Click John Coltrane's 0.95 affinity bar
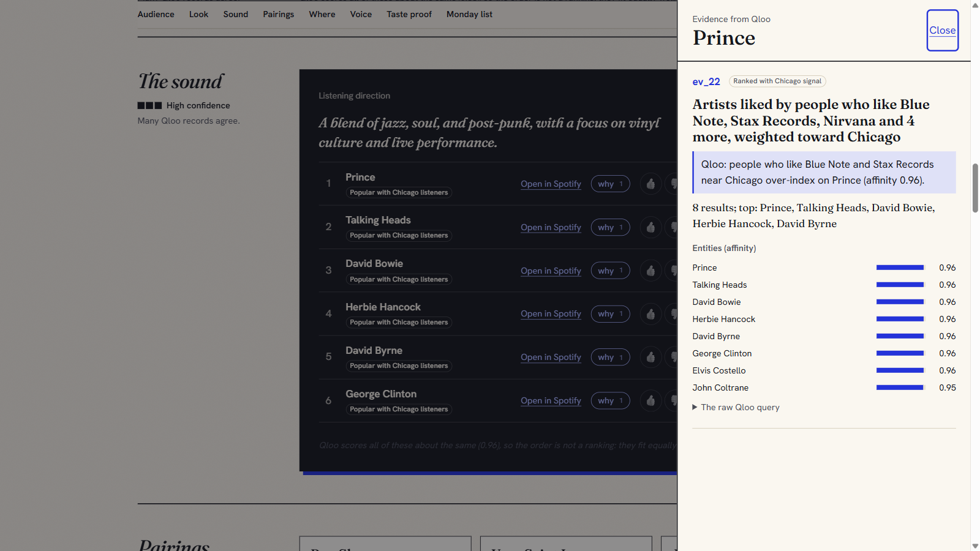The height and width of the screenshot is (551, 980). coord(900,388)
